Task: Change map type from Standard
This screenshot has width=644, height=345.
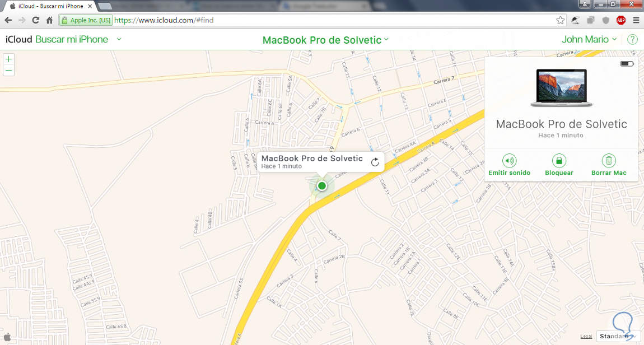Action: point(618,337)
